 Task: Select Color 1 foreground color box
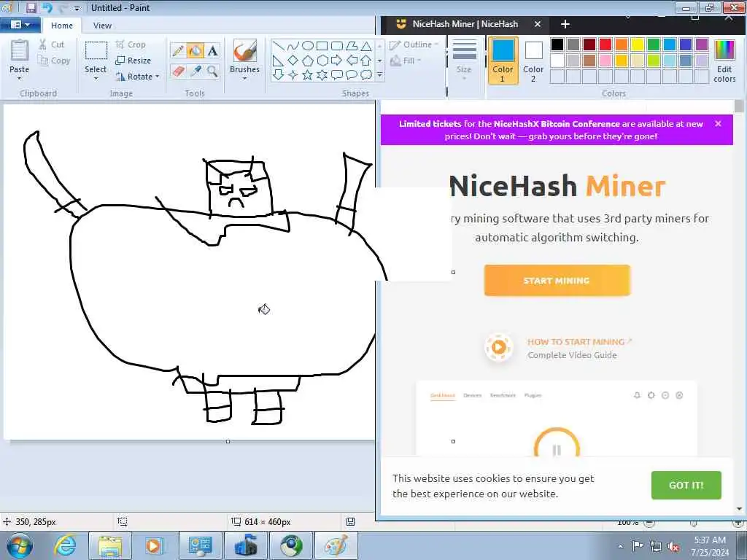click(503, 61)
